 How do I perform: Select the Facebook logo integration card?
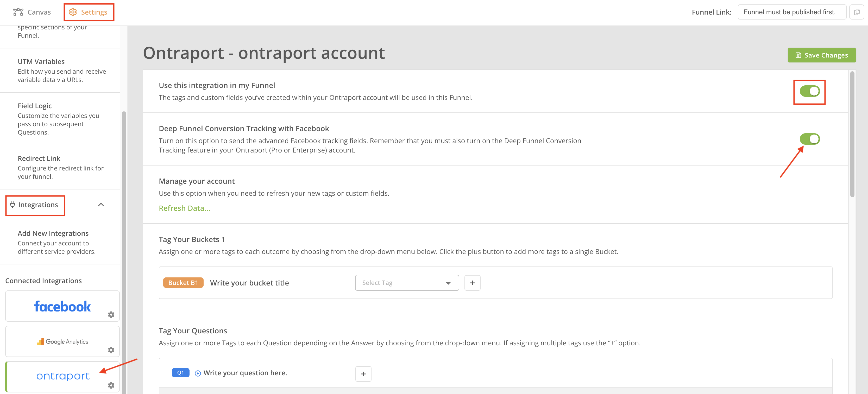[62, 306]
